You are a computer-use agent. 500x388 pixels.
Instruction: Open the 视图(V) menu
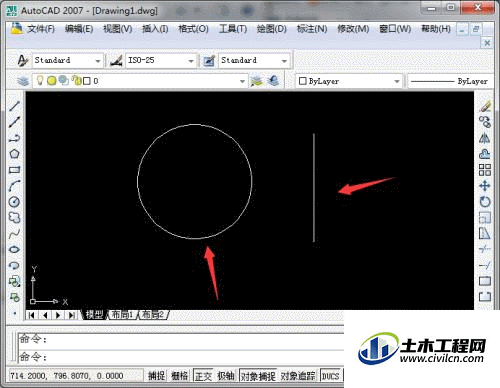tap(118, 29)
